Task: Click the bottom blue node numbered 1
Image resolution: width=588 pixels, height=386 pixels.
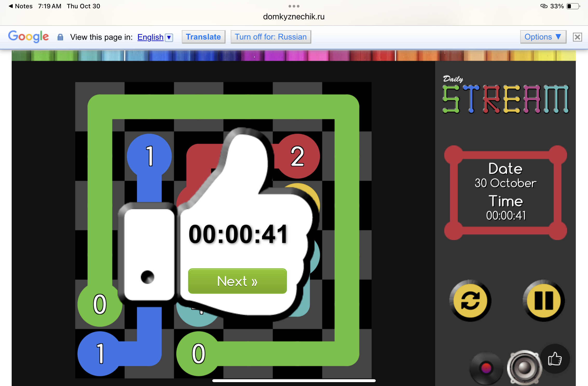Action: click(100, 353)
